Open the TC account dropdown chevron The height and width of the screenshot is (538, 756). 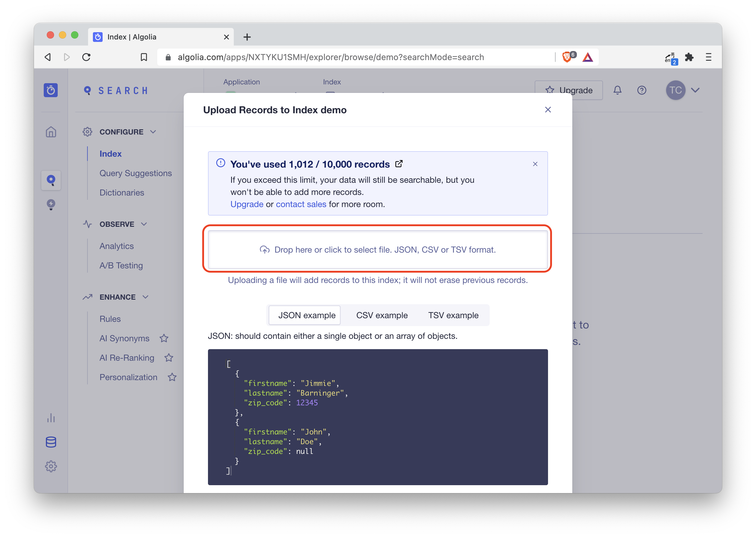696,90
